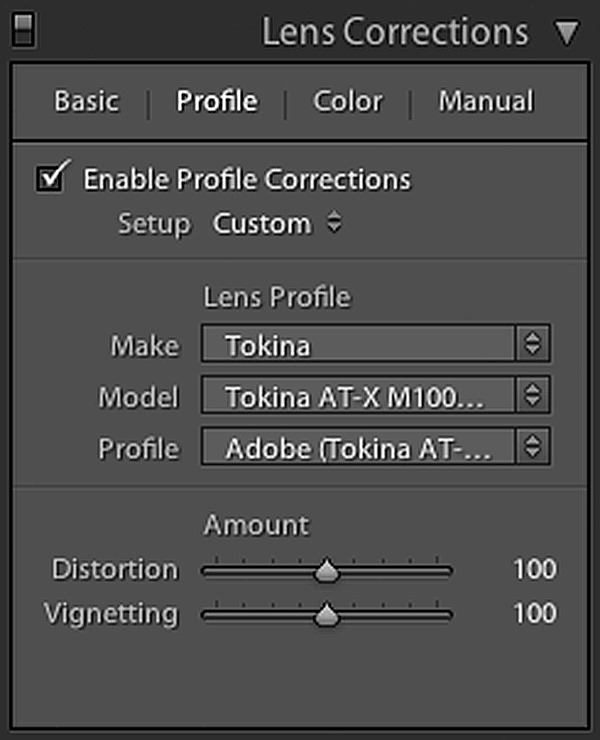Select the Profile tab
Viewport: 600px width, 740px height.
(x=217, y=101)
